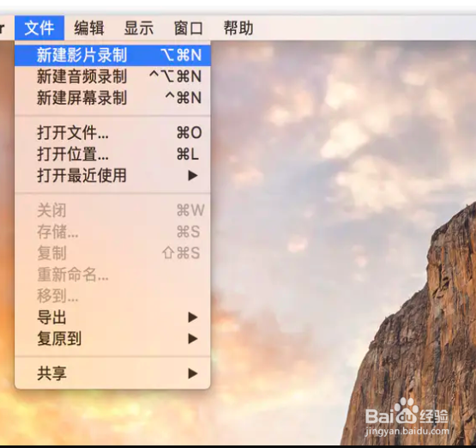Click the disabled 重新命名... item
The width and height of the screenshot is (476, 448).
(112, 275)
